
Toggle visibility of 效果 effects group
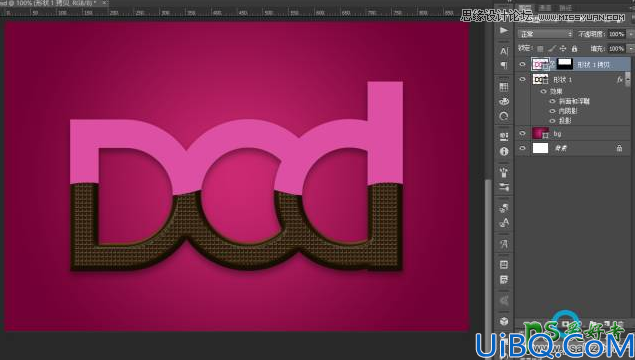pos(544,92)
